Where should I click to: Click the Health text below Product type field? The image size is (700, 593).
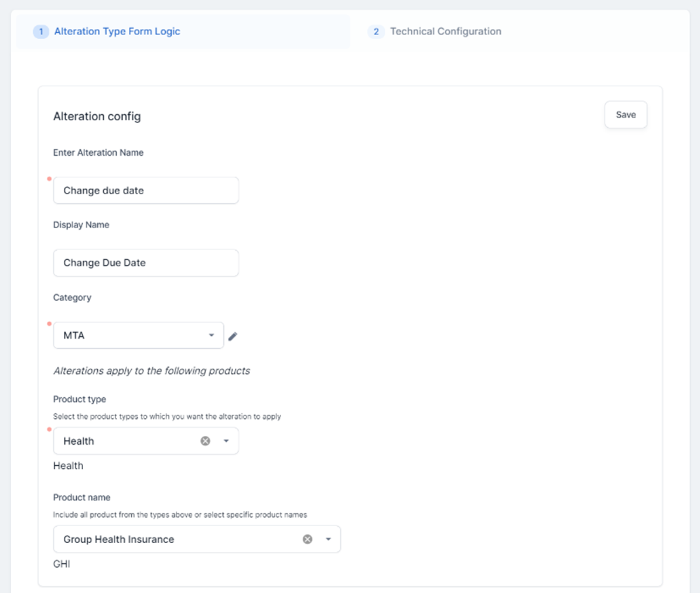point(68,466)
